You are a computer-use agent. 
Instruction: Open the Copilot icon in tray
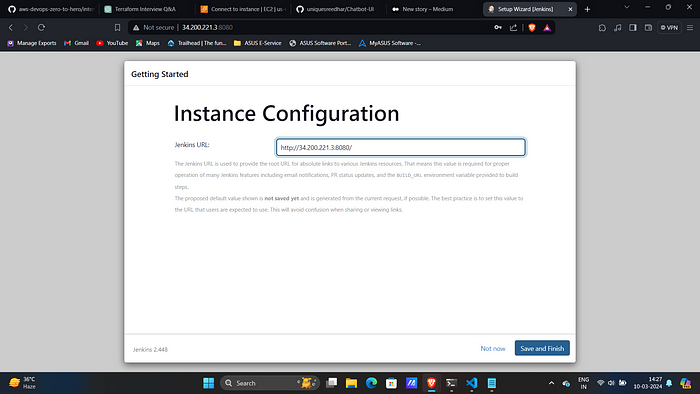(685, 383)
